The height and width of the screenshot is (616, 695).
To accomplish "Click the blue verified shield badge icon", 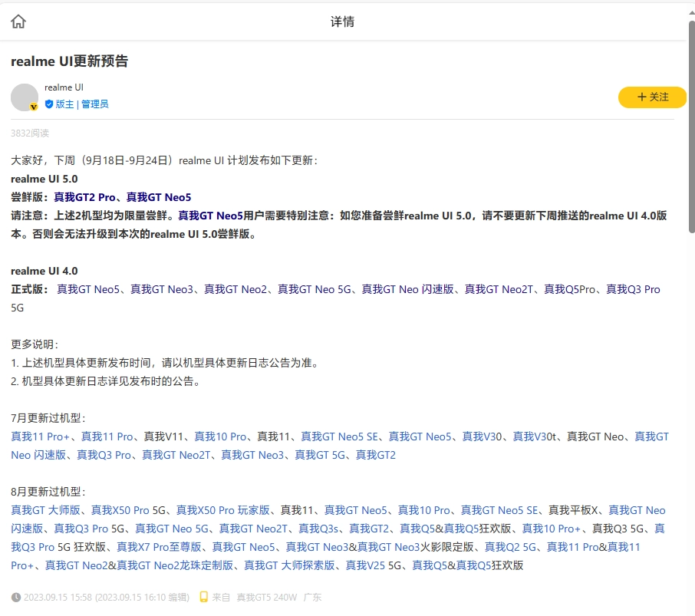I will pyautogui.click(x=49, y=104).
